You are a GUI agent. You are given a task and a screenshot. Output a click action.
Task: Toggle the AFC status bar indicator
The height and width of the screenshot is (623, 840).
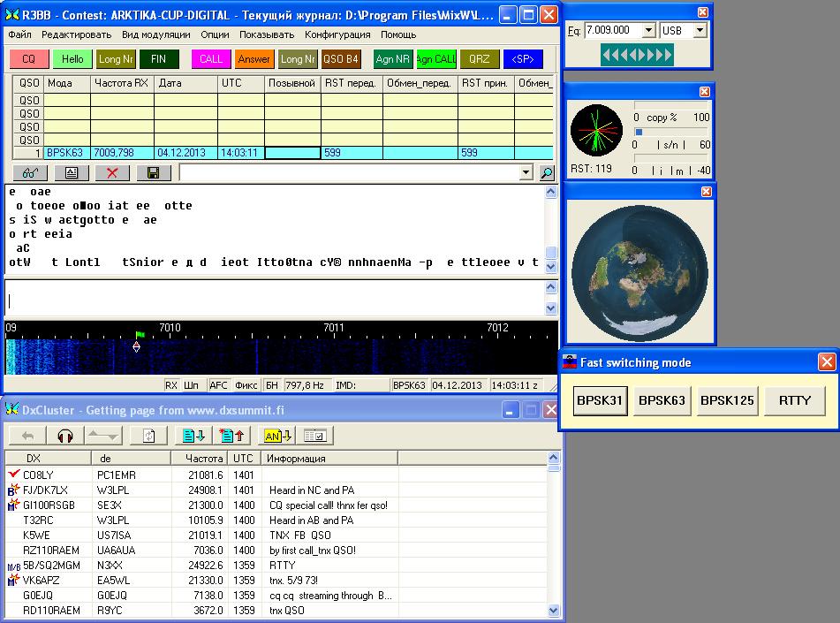(219, 385)
